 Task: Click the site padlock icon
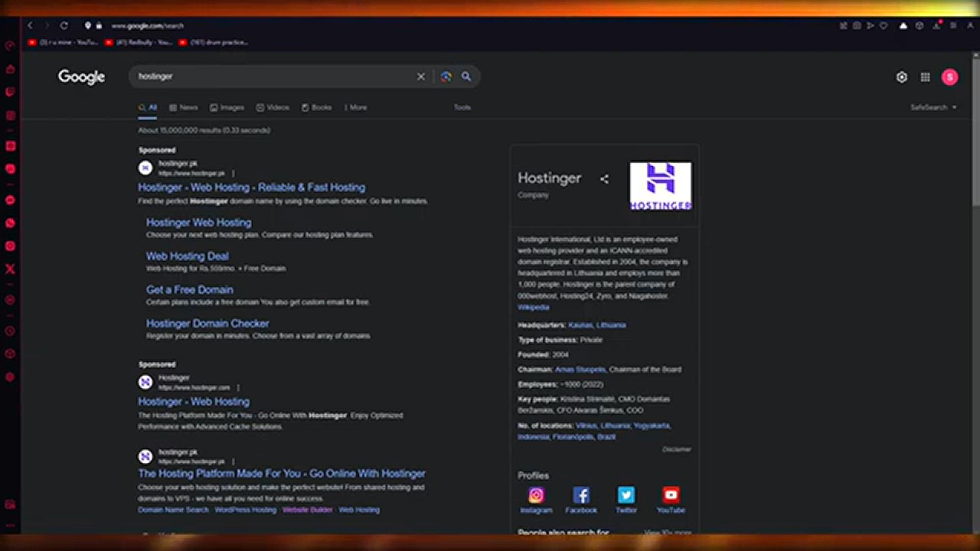click(x=99, y=26)
